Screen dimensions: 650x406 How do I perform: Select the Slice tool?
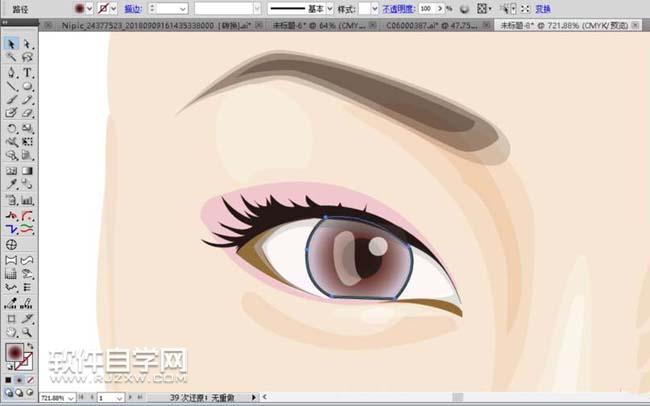(27, 319)
